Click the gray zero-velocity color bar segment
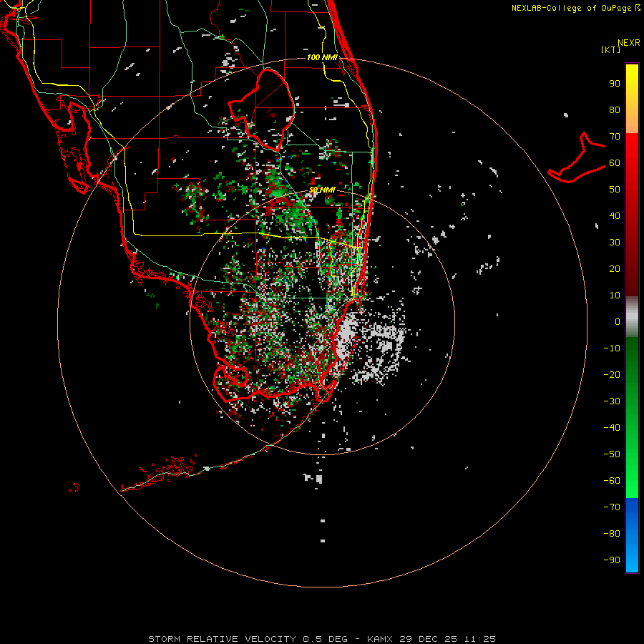 (632, 317)
